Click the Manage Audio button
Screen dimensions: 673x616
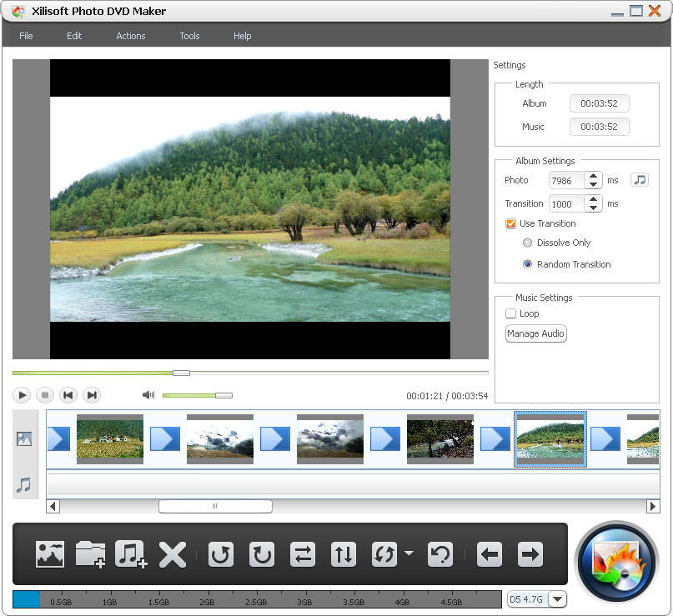click(536, 333)
